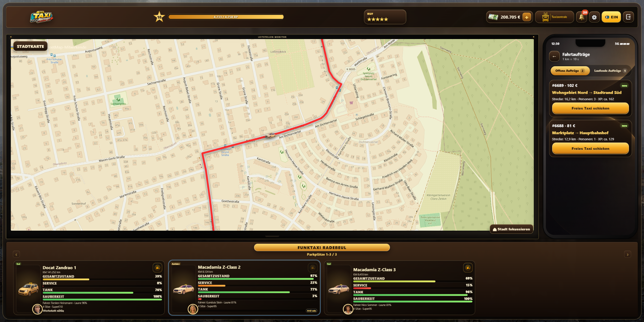Click driver Nico Sommer avatar
644x322 pixels.
(348, 309)
